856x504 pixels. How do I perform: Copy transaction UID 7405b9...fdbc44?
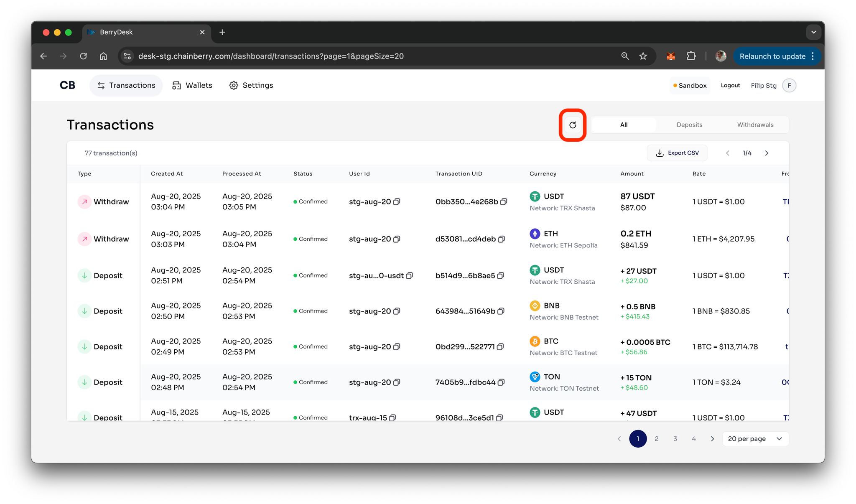coord(502,382)
